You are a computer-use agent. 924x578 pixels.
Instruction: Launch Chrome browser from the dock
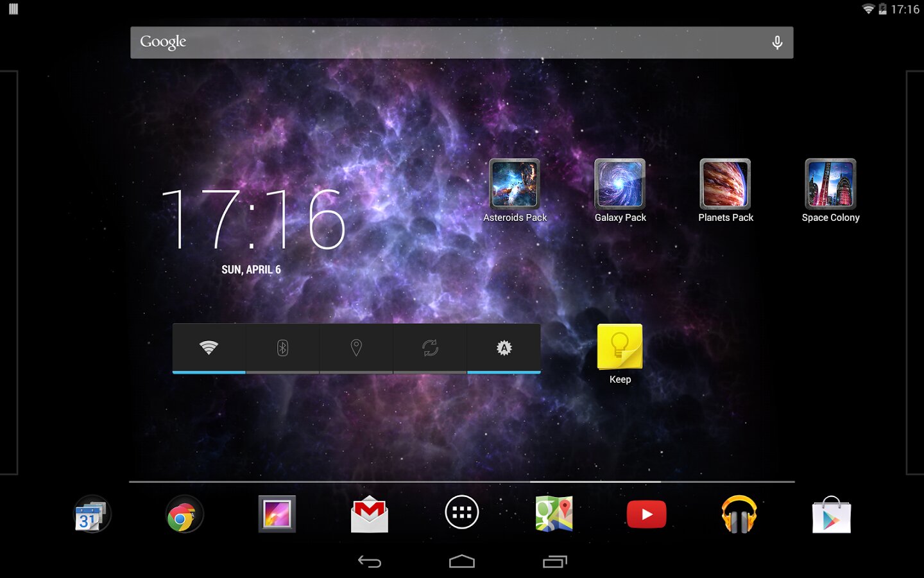point(184,514)
